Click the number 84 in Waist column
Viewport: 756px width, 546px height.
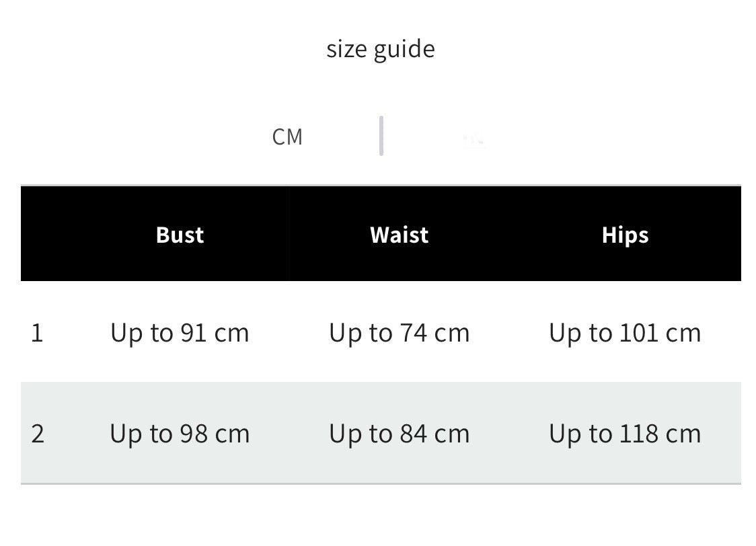tap(413, 434)
